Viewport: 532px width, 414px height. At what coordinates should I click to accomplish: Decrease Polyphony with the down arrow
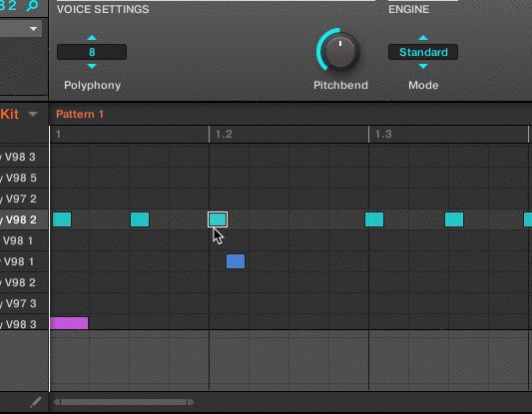click(92, 66)
